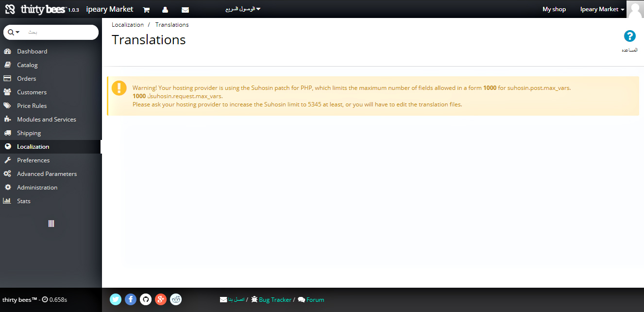Open the Ipeary Market employee dropdown
Viewport: 644px width, 312px height.
602,9
